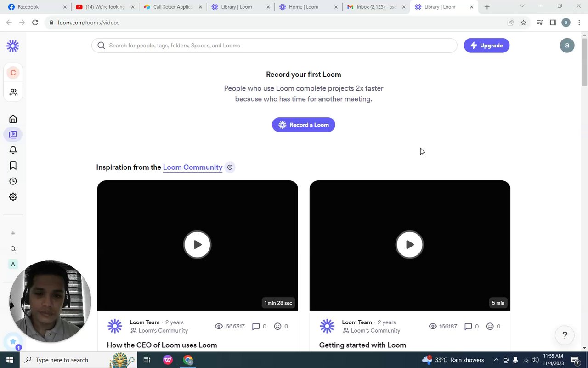Click the Windows Start button
Screen dimensions: 588x368
coord(10,360)
